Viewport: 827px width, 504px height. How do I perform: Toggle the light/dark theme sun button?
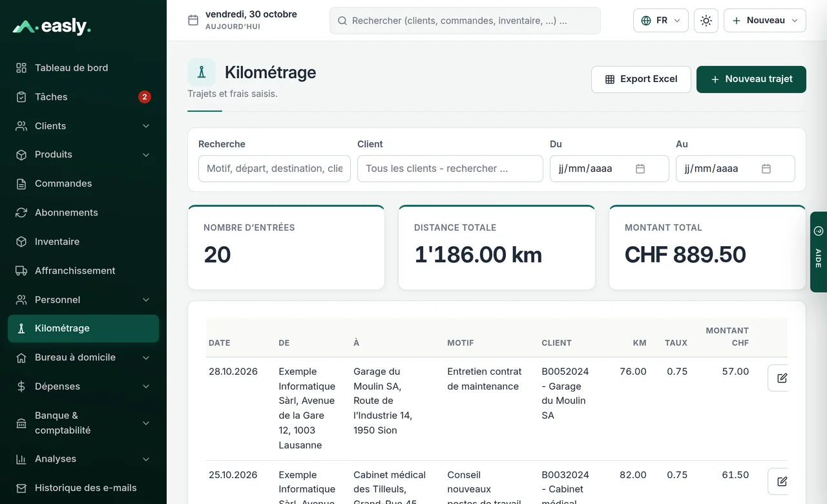[x=706, y=21]
